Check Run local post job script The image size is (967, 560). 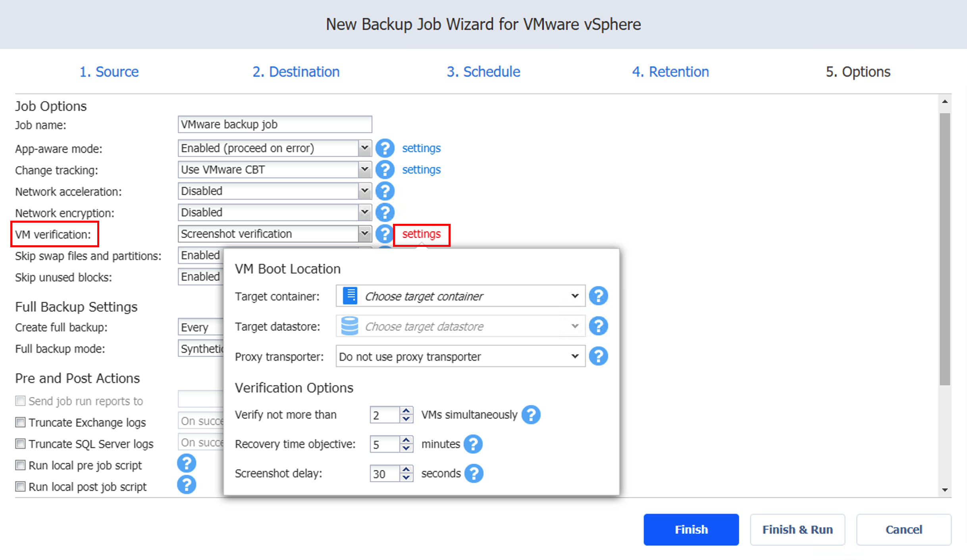(20, 487)
